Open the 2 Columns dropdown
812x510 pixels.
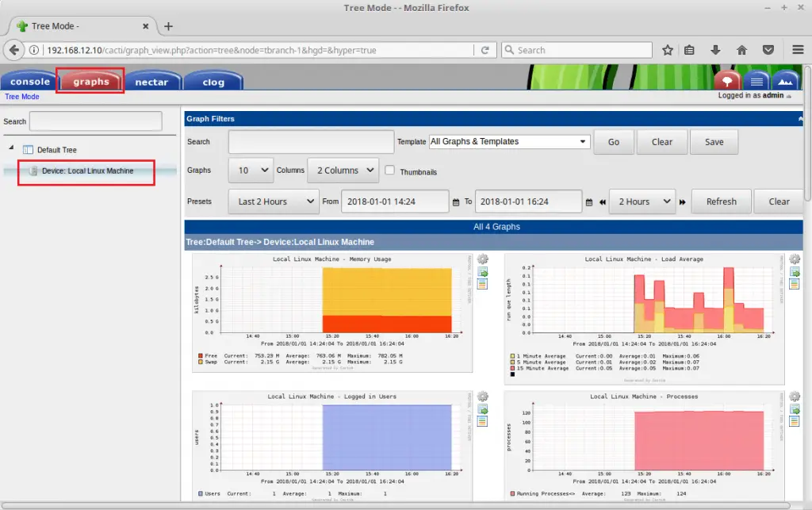343,171
